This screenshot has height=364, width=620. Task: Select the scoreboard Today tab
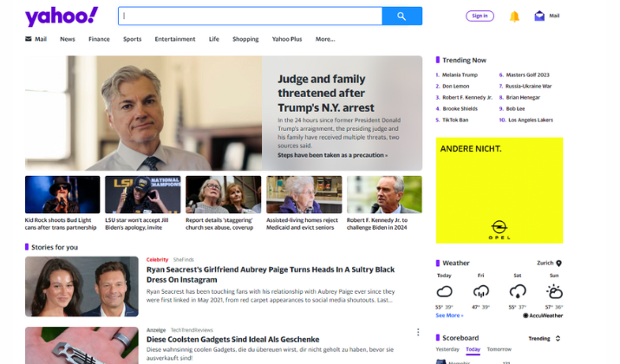coord(473,350)
